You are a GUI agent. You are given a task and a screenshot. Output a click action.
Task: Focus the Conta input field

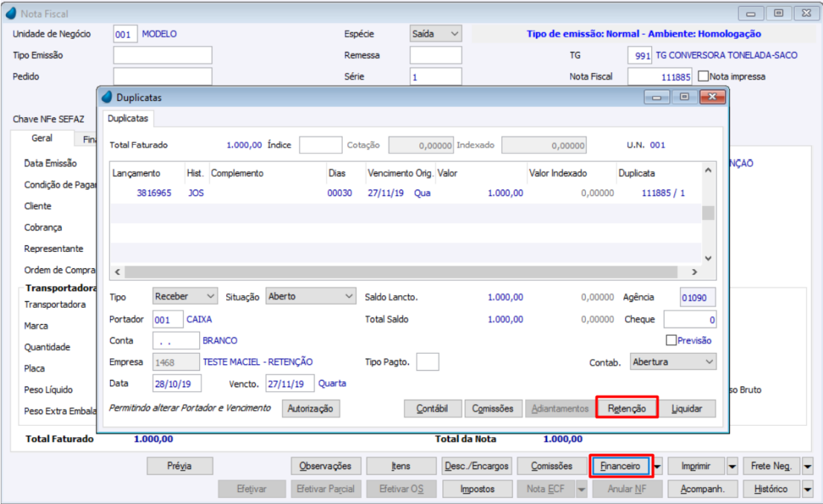(x=176, y=340)
